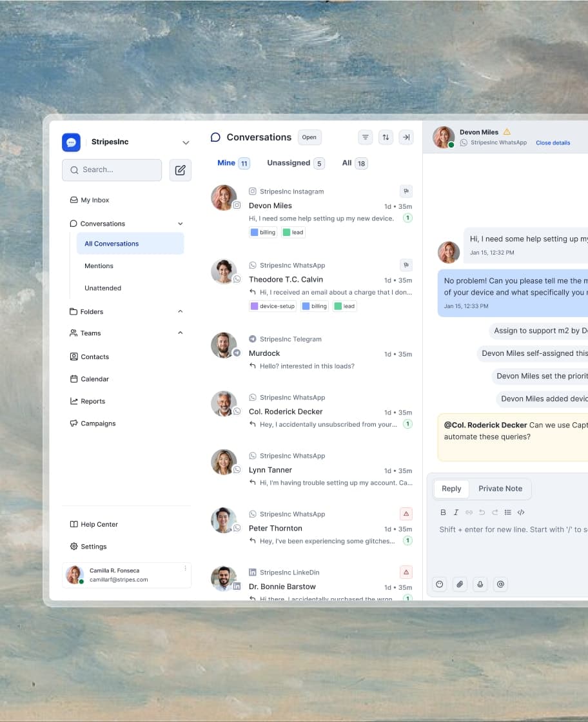Select the Private Note tab
The height and width of the screenshot is (722, 588).
click(x=500, y=489)
